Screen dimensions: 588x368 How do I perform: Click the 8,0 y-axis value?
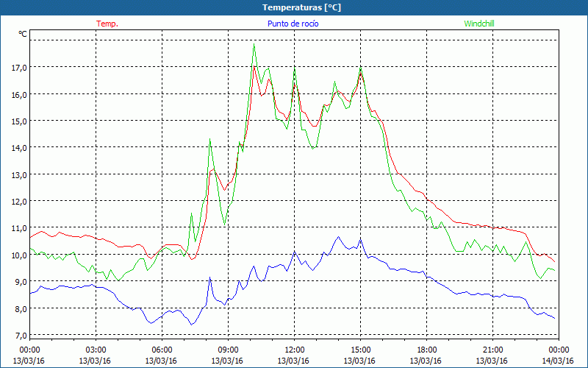coord(20,308)
